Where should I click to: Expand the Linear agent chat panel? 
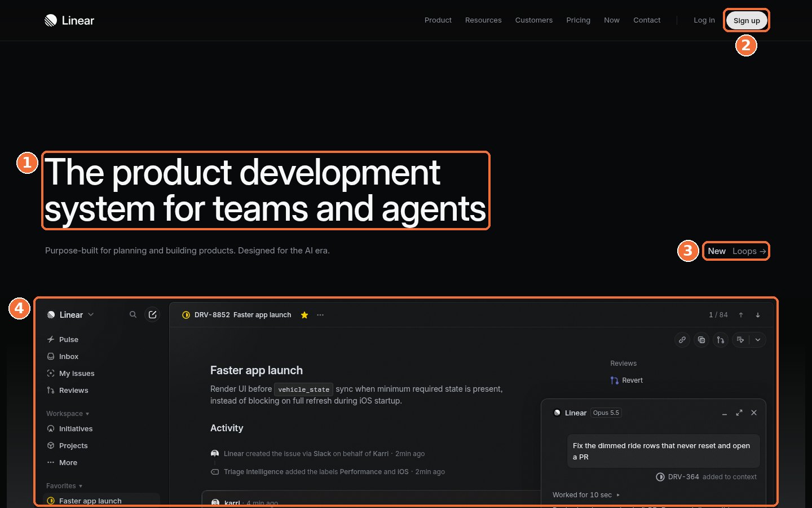[739, 413]
